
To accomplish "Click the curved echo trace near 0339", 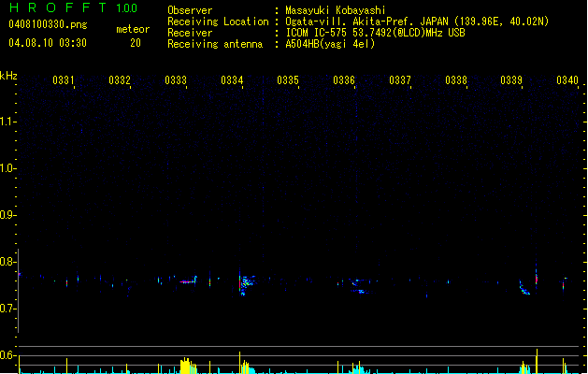I will tap(524, 287).
